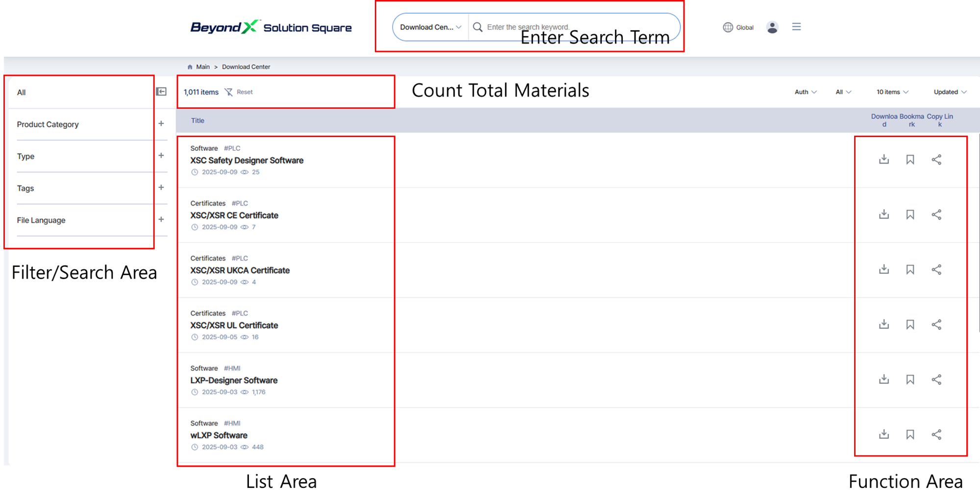The image size is (980, 503).
Task: Expand the File Language filter
Action: [161, 219]
